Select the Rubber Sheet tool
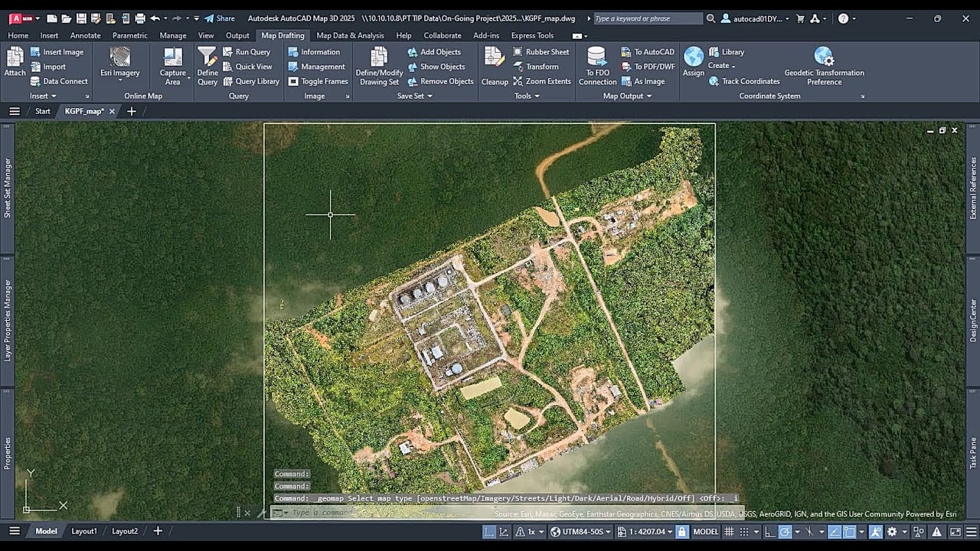This screenshot has height=551, width=980. (x=541, y=52)
